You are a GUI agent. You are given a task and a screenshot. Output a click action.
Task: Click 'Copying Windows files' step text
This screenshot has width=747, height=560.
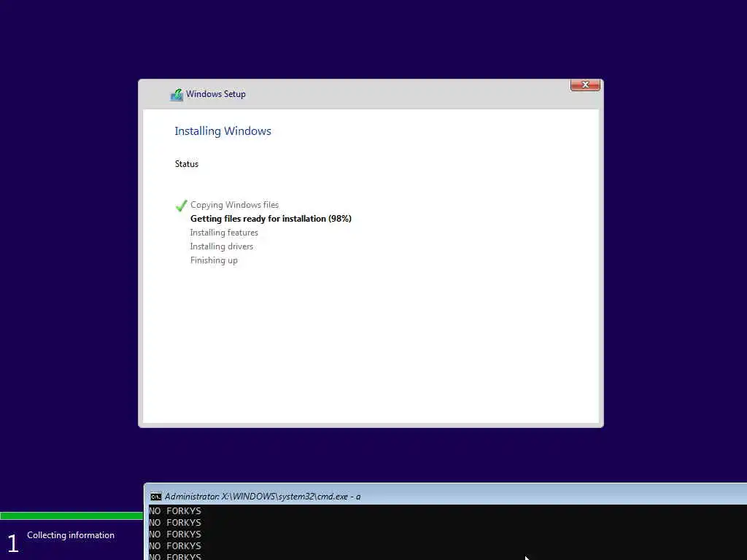click(x=234, y=205)
